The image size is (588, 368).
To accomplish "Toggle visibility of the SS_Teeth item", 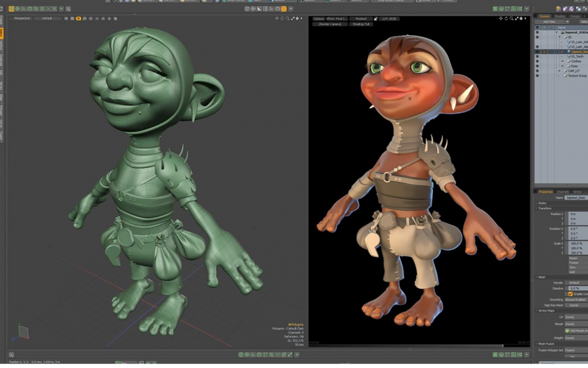I will coord(538,57).
